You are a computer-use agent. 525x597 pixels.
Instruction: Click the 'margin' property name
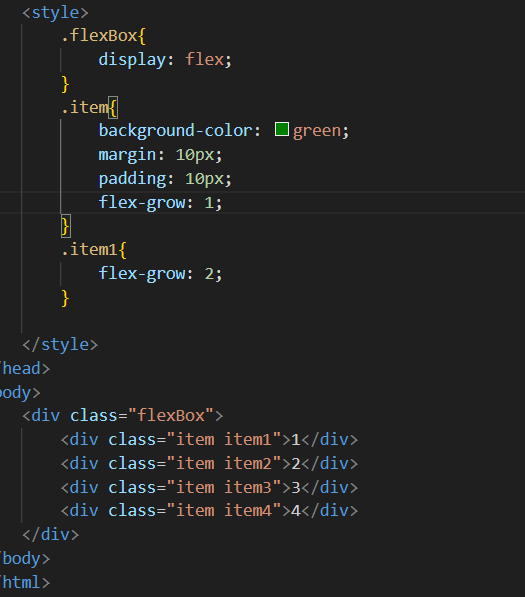[127, 155]
